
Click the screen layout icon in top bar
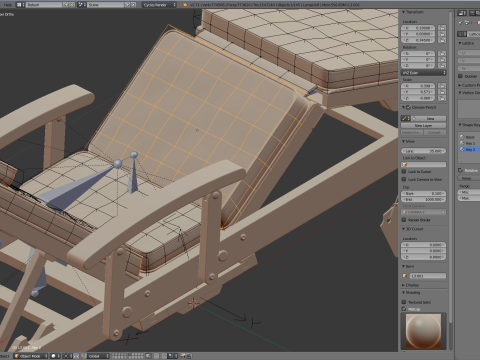20,5
